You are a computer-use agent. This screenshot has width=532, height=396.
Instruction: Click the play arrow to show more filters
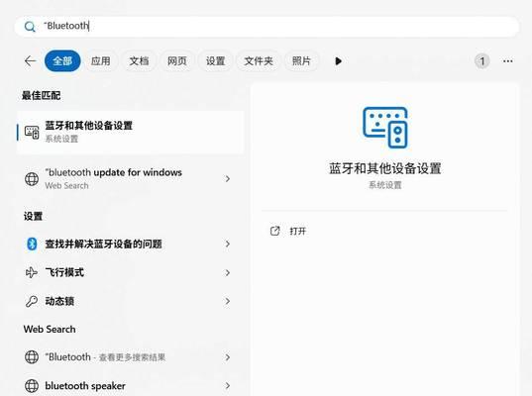(338, 61)
